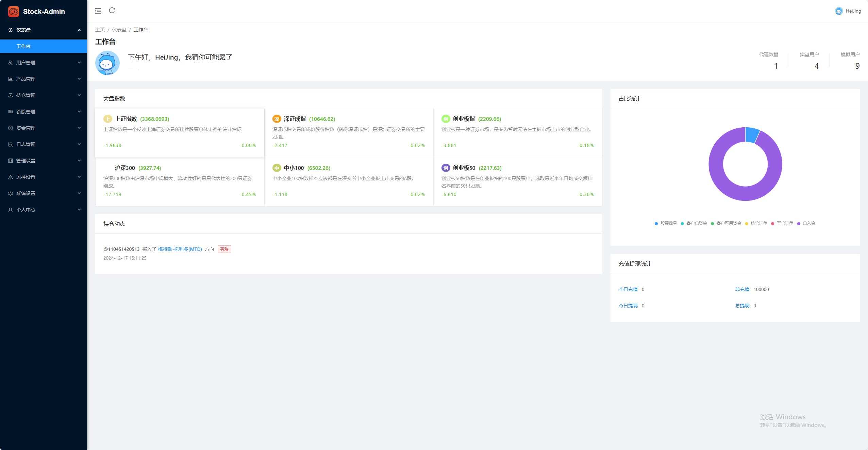Click the purple 创业板50 badge icon

click(x=446, y=168)
